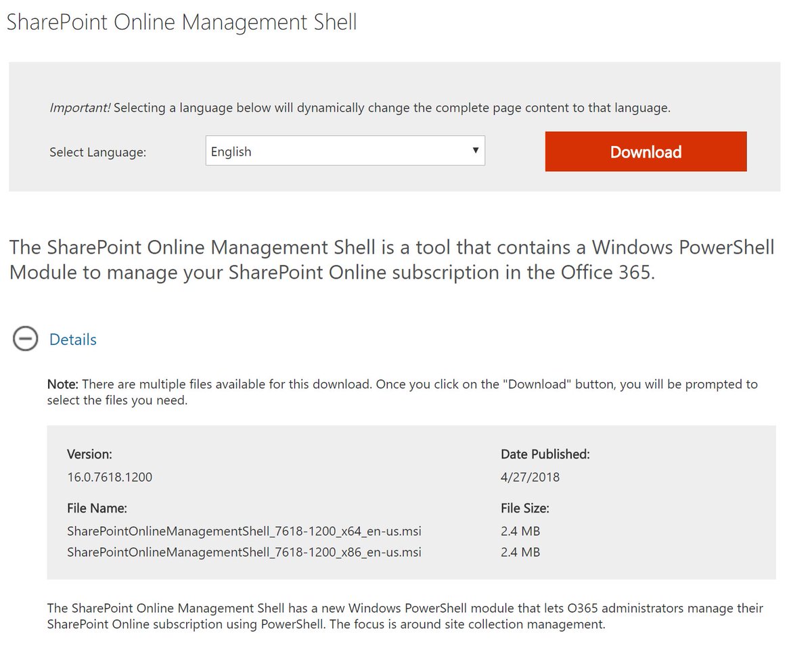
Task: Click the File Size label
Action: pyautogui.click(x=525, y=508)
